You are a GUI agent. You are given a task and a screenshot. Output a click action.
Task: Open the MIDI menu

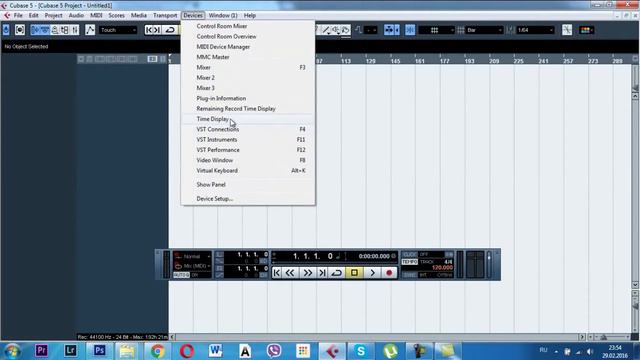point(96,16)
